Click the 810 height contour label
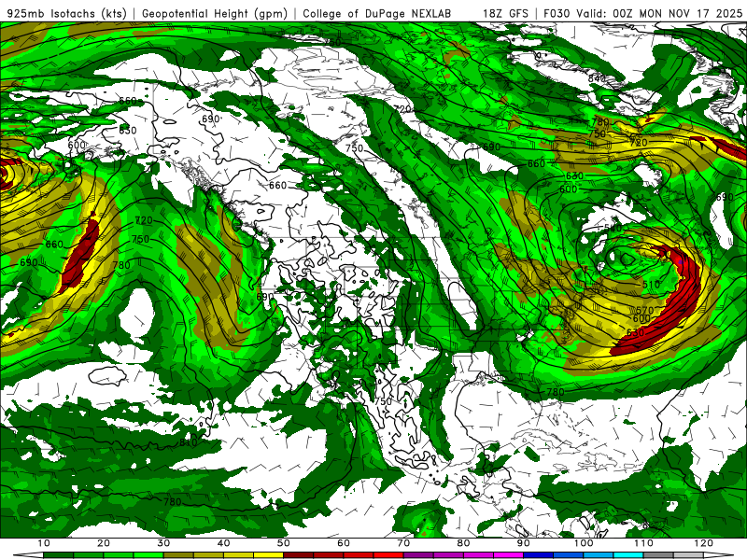 click(189, 442)
